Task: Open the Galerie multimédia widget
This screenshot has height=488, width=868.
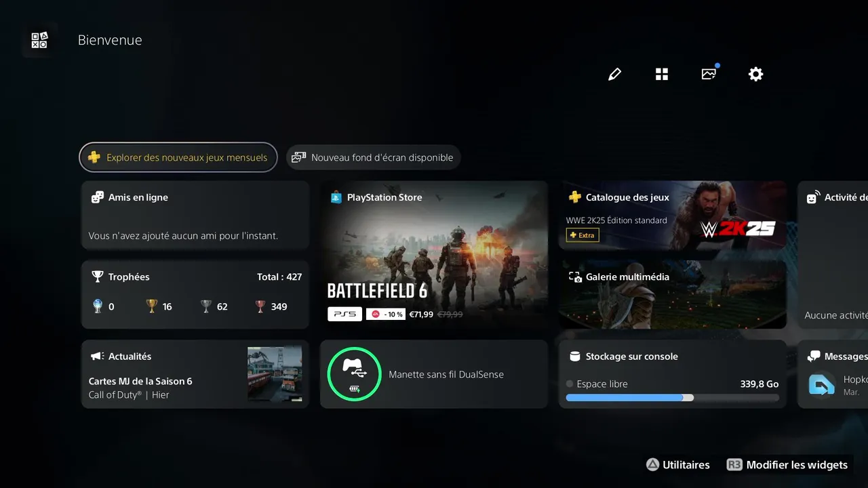Action: [673, 294]
